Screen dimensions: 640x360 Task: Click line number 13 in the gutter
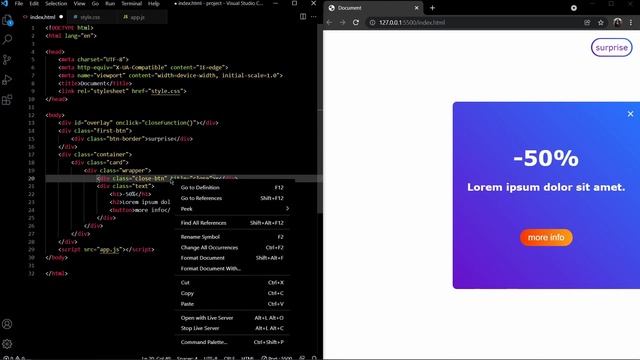31,123
